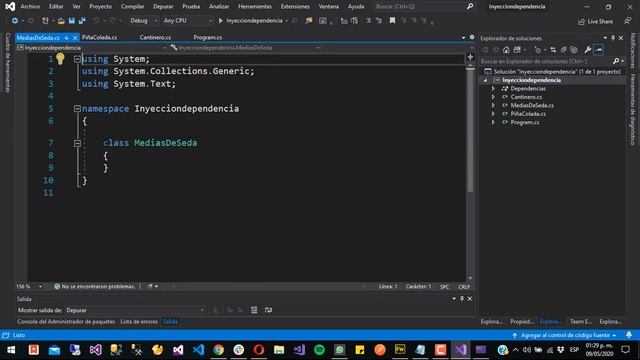Image resolution: width=640 pixels, height=360 pixels.
Task: Toggle auto-hide pin on Solution Explorer
Action: click(613, 38)
